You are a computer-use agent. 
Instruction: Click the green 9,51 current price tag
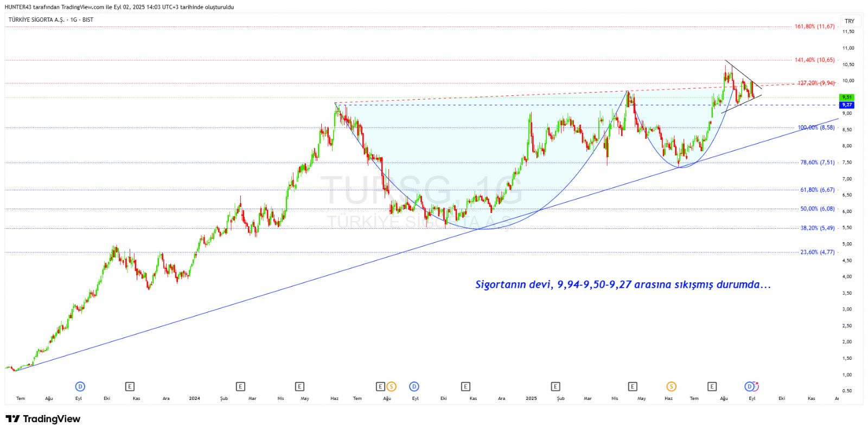847,98
